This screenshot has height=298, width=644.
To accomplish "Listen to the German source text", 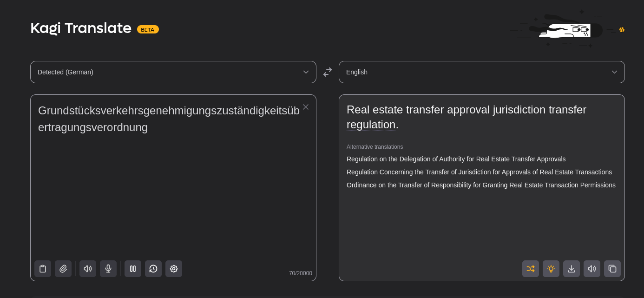I will [x=88, y=269].
